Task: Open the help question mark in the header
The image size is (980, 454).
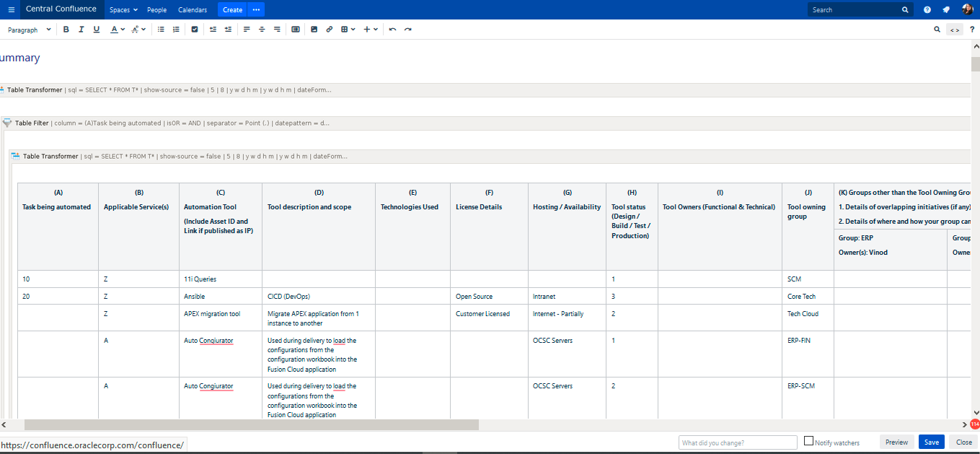Action: 927,10
